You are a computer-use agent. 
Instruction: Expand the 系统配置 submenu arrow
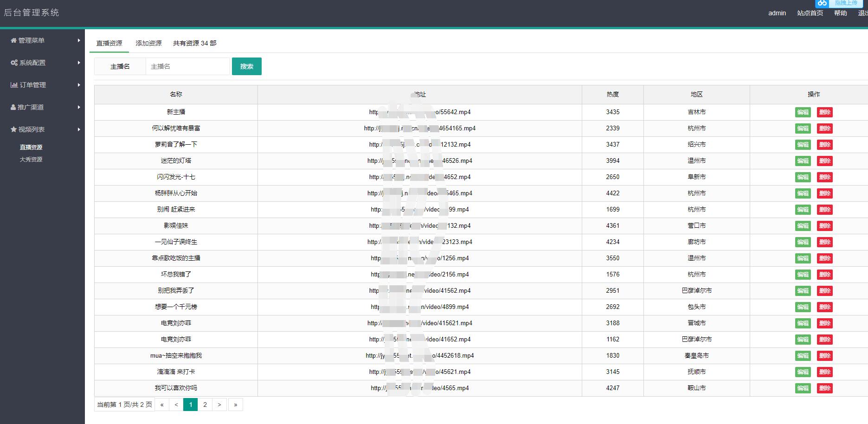pyautogui.click(x=79, y=63)
